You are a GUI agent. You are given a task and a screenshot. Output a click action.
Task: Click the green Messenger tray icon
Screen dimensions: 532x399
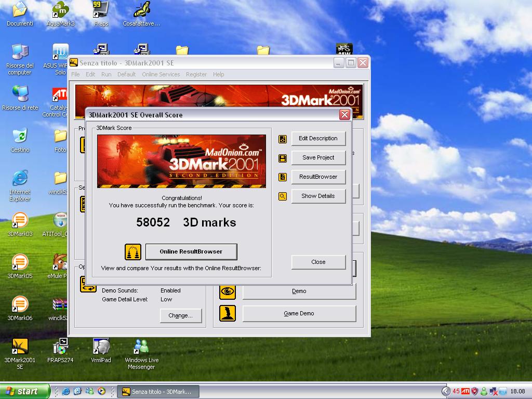[484, 391]
